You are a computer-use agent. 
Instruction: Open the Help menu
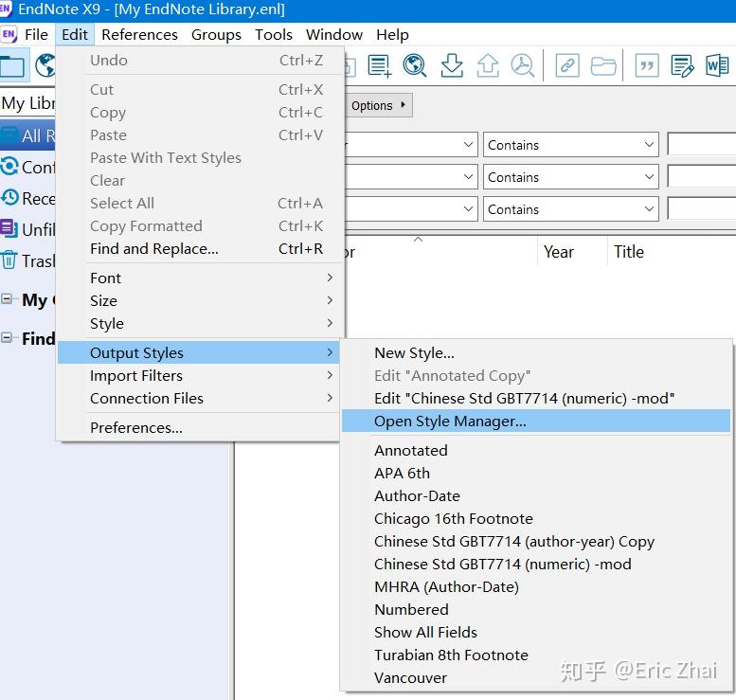pos(392,34)
